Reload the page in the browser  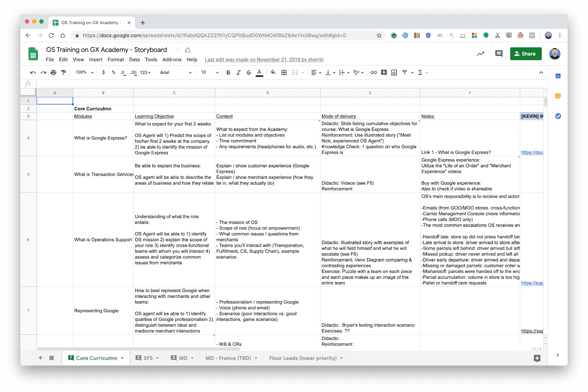pos(51,36)
